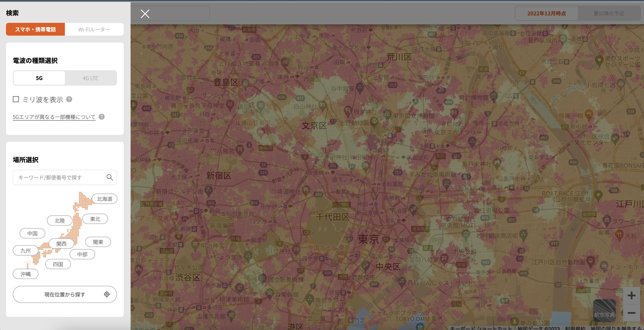Switch to Wi-Fiルーター tab

coord(94,29)
